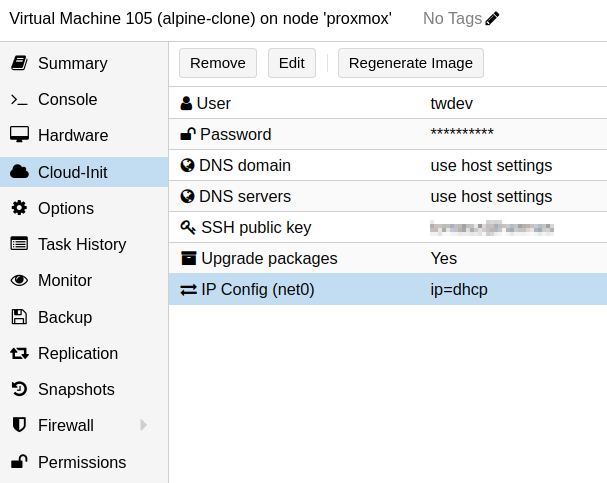
Task: Go to Task History tab
Action: coord(84,244)
